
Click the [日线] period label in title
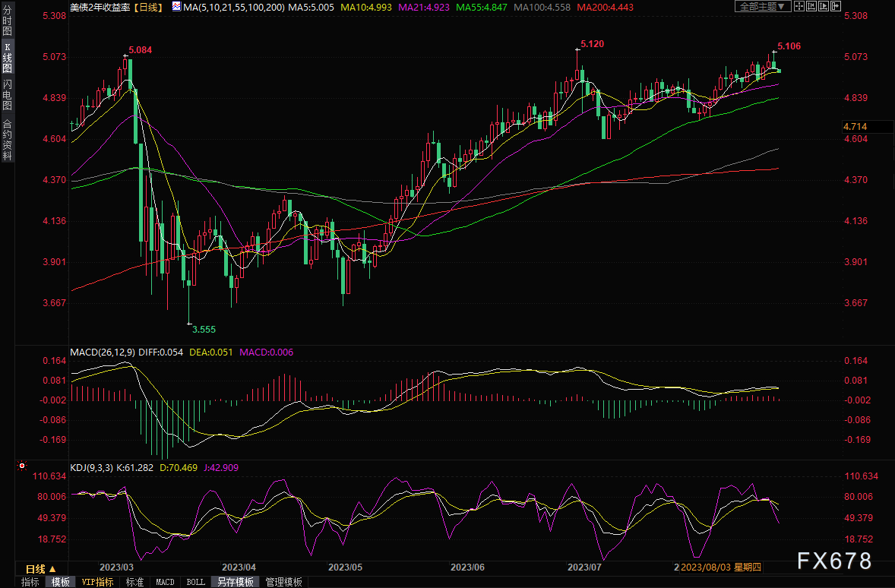pos(149,8)
